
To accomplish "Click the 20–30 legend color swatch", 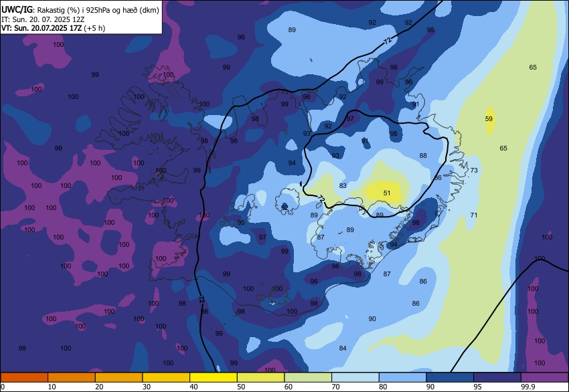I will pyautogui.click(x=118, y=377).
